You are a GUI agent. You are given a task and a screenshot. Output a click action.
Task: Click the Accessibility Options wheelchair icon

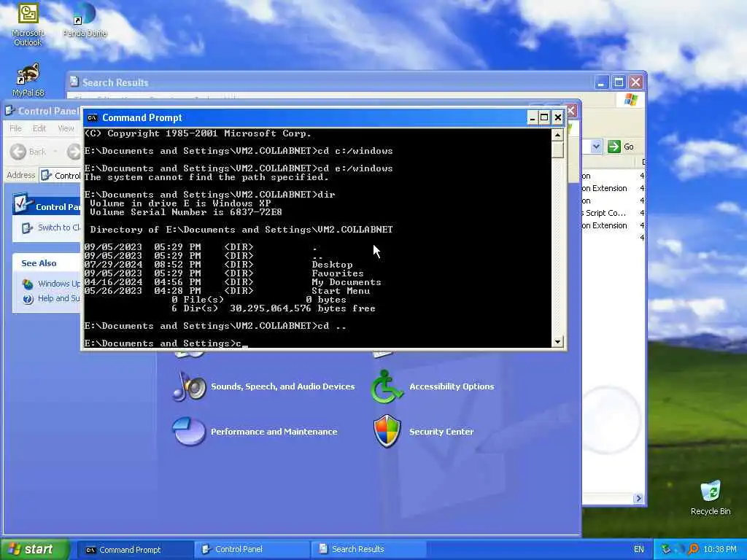point(387,386)
